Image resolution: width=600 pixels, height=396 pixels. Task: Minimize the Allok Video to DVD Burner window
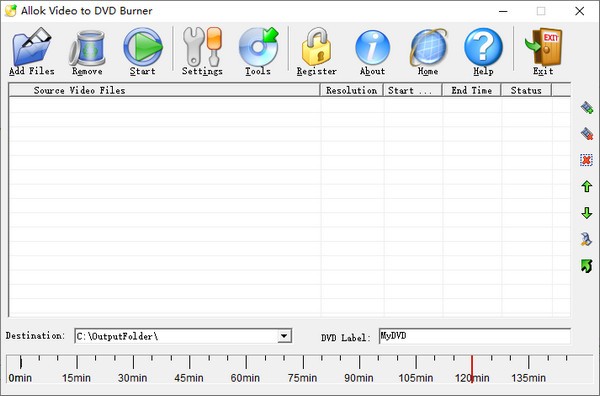[503, 11]
